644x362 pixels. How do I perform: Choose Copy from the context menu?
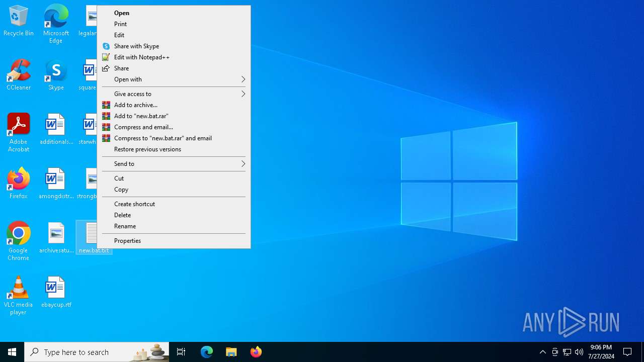pyautogui.click(x=174, y=190)
